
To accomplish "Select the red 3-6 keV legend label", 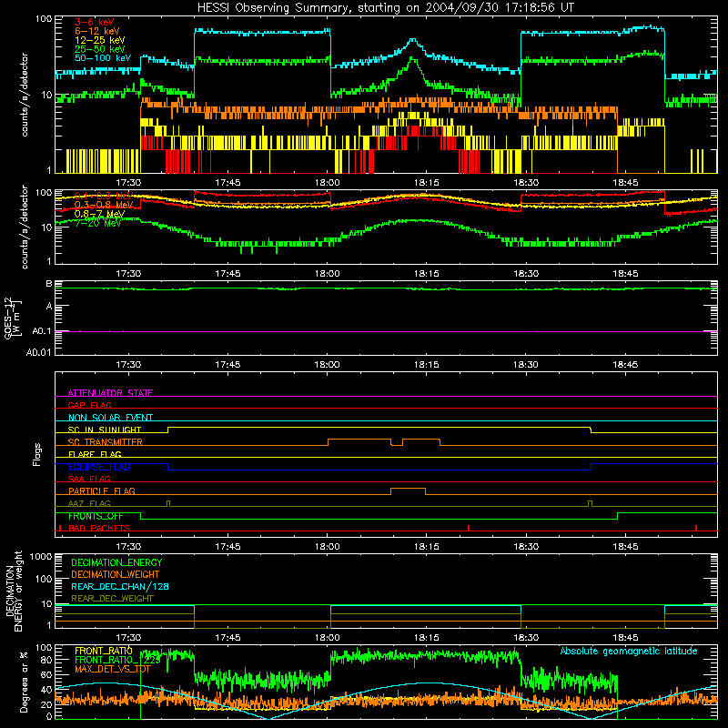I will tap(94, 22).
